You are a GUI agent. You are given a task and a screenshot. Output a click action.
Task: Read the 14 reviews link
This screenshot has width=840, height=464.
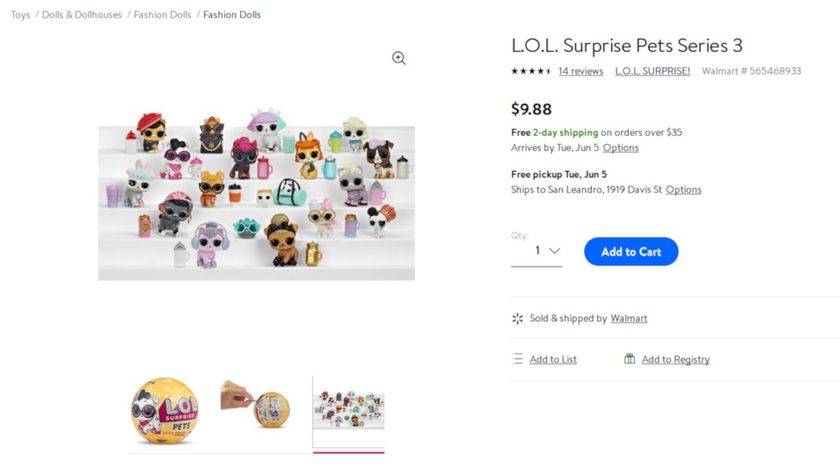pos(580,71)
